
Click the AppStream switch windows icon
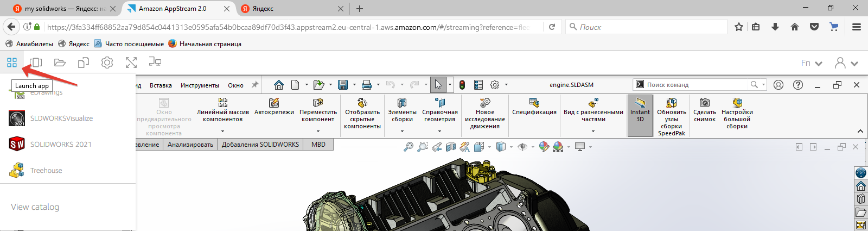click(x=36, y=63)
